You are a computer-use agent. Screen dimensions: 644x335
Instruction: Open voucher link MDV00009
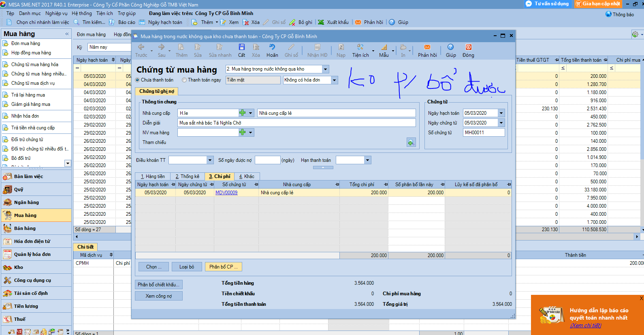[226, 193]
